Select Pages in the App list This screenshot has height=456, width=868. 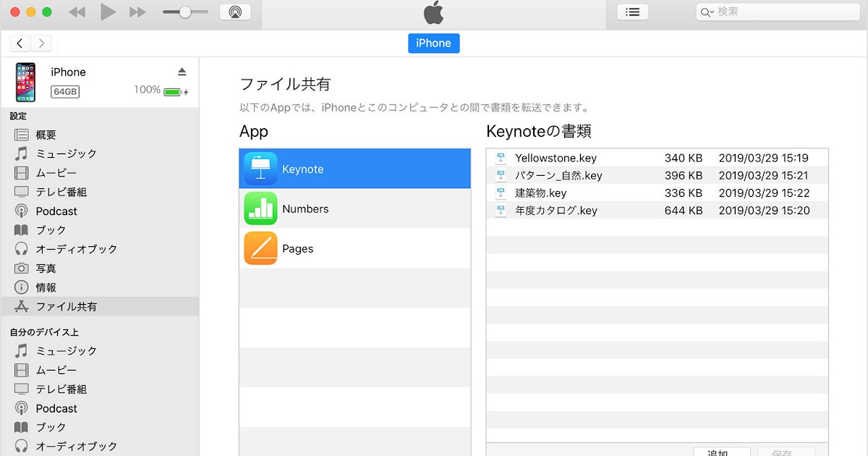click(x=354, y=248)
